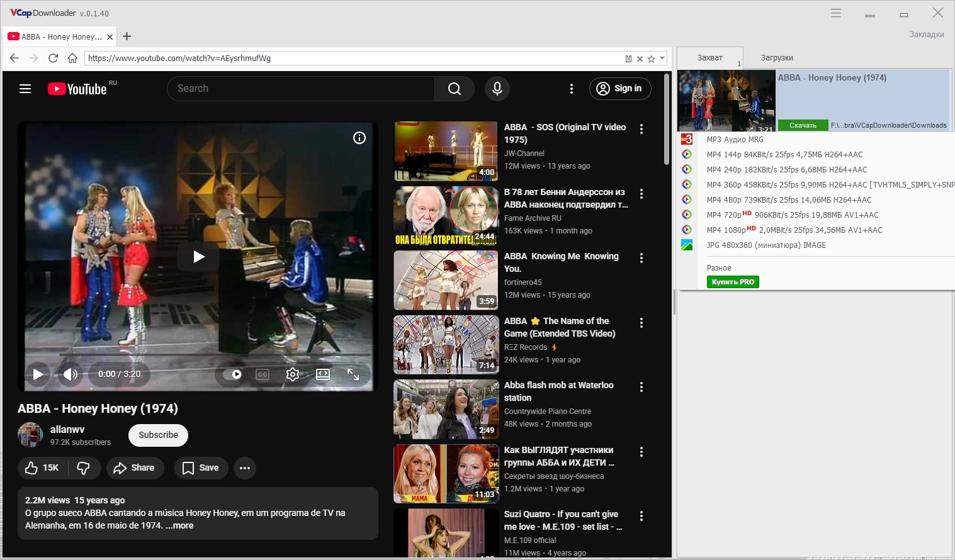Go forward to the next page
This screenshot has height=560, width=955.
[33, 58]
